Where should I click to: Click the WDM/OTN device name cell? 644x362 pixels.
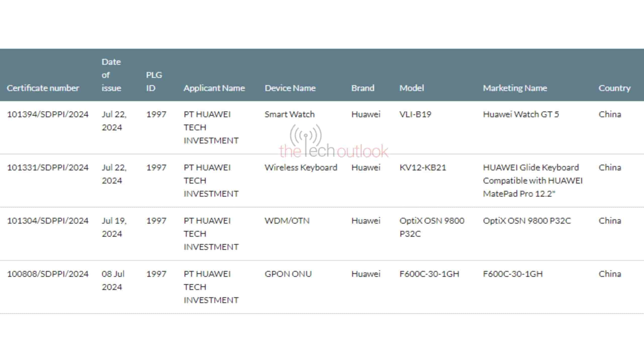pos(287,221)
